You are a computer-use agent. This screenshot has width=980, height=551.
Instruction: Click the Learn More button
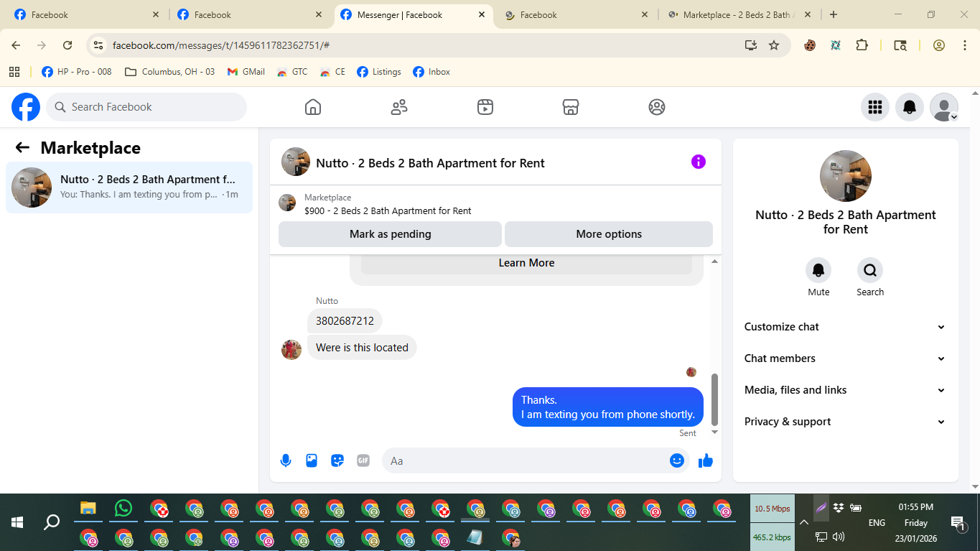[x=526, y=263]
